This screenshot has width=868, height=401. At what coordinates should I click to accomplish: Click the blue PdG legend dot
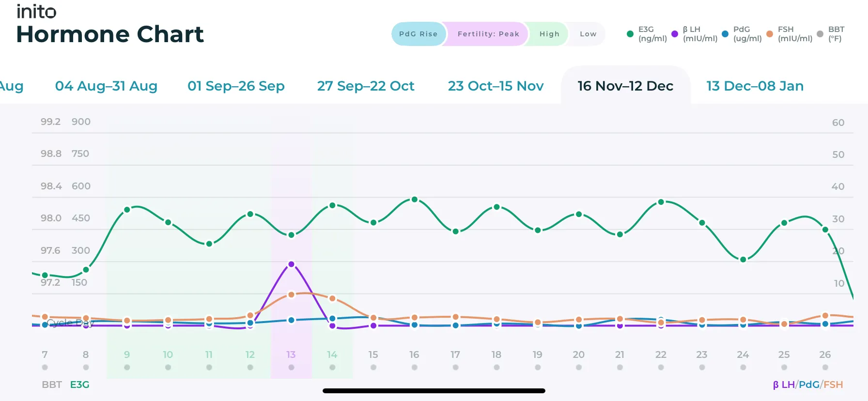[725, 34]
